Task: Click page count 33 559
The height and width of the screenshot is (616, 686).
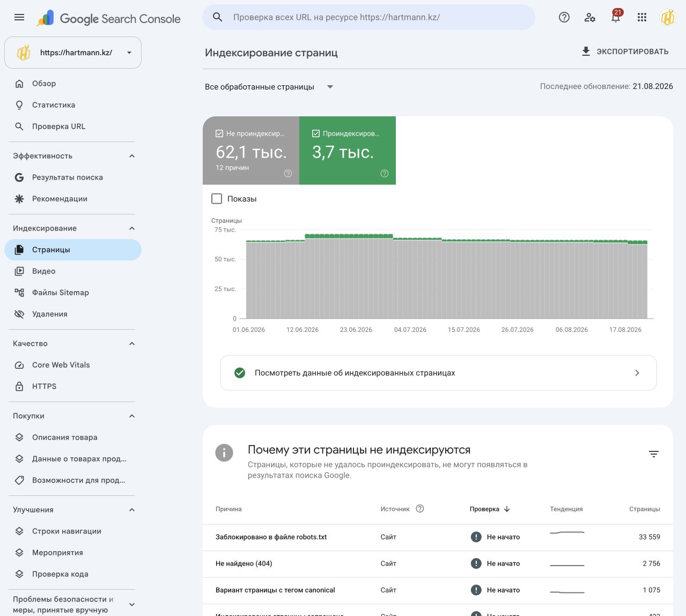Action: point(649,537)
